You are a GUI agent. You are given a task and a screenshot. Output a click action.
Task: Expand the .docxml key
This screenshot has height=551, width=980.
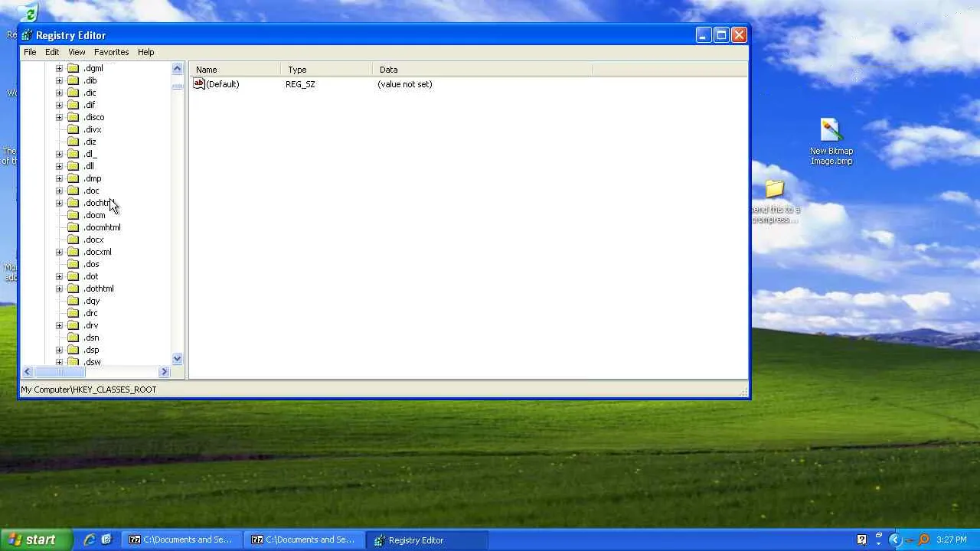click(59, 252)
